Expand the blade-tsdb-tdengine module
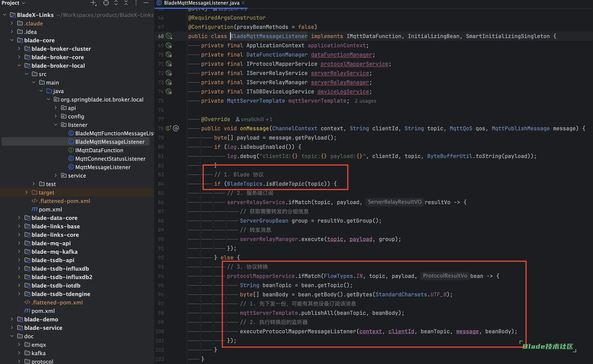 [x=19, y=294]
